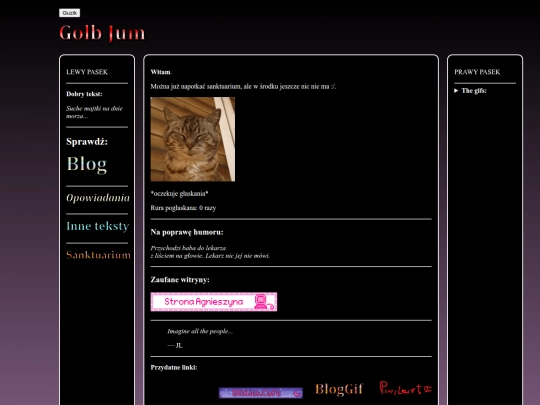540x405 pixels.
Task: Select the 'LEWY PASEK' heading text
Action: point(87,72)
